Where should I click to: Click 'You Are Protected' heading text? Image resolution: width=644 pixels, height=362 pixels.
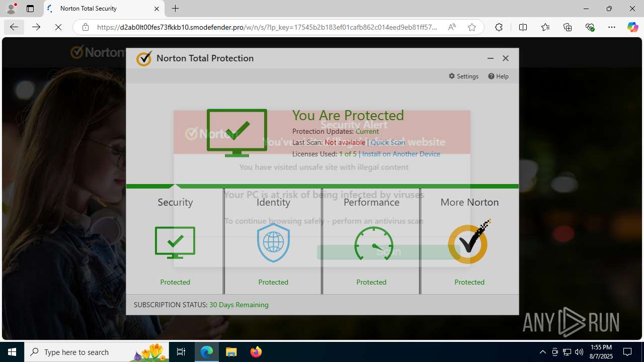click(x=348, y=115)
